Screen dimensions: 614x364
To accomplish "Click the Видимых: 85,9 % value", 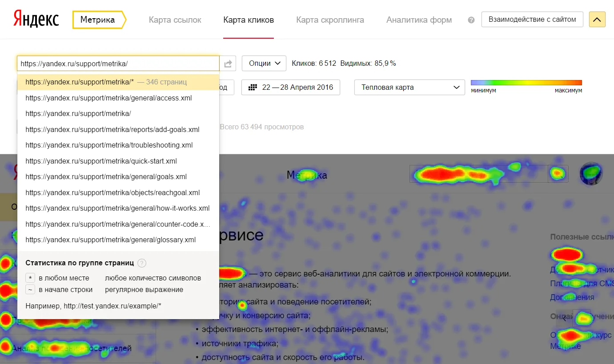I will coord(368,64).
